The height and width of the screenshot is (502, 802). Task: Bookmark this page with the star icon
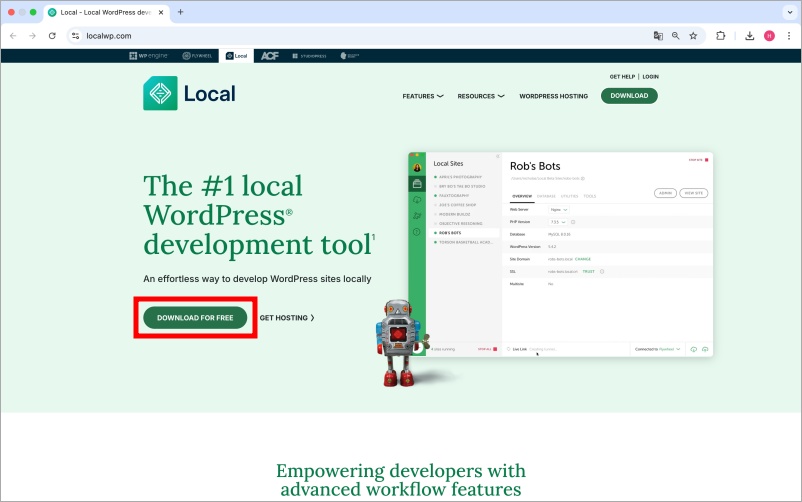pos(693,36)
